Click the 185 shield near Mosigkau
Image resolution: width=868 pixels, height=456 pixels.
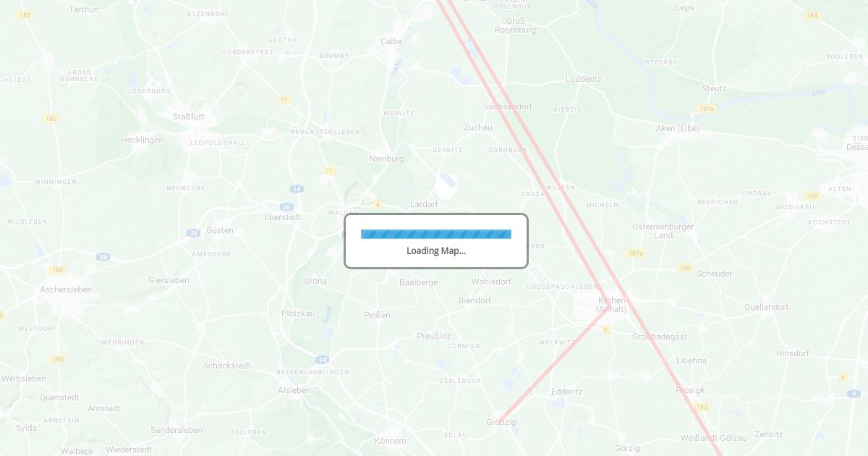[x=812, y=196]
